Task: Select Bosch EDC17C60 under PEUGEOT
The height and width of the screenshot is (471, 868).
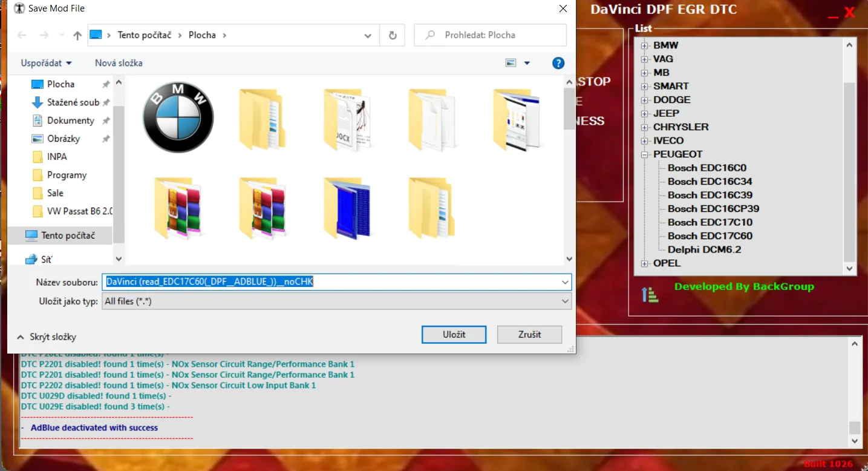Action: pos(710,236)
